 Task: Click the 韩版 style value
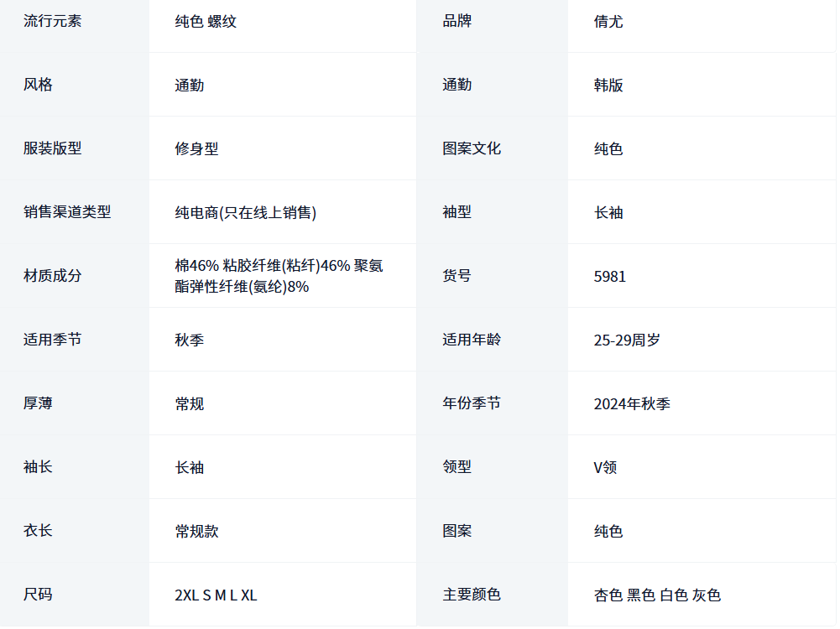click(608, 86)
